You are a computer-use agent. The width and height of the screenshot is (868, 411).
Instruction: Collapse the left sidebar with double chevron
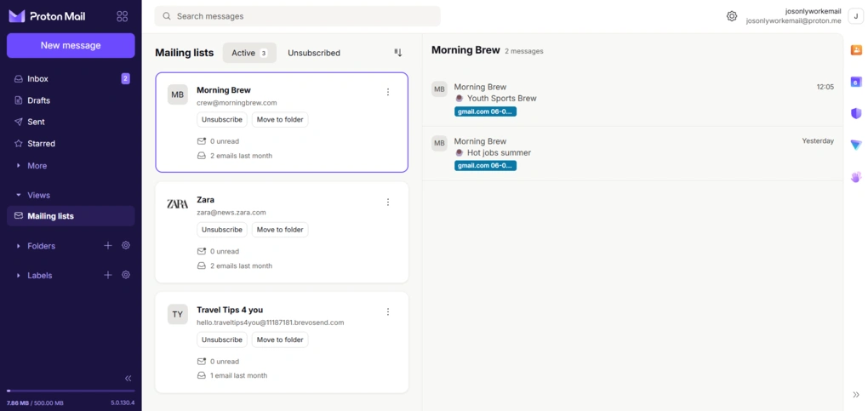(128, 379)
